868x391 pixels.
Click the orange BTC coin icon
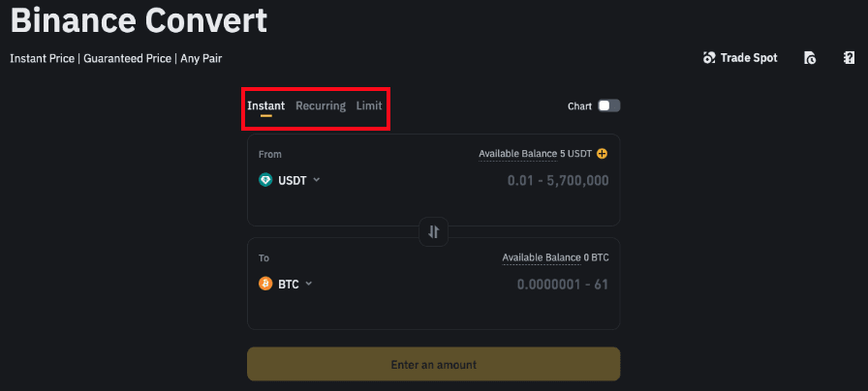pos(265,284)
